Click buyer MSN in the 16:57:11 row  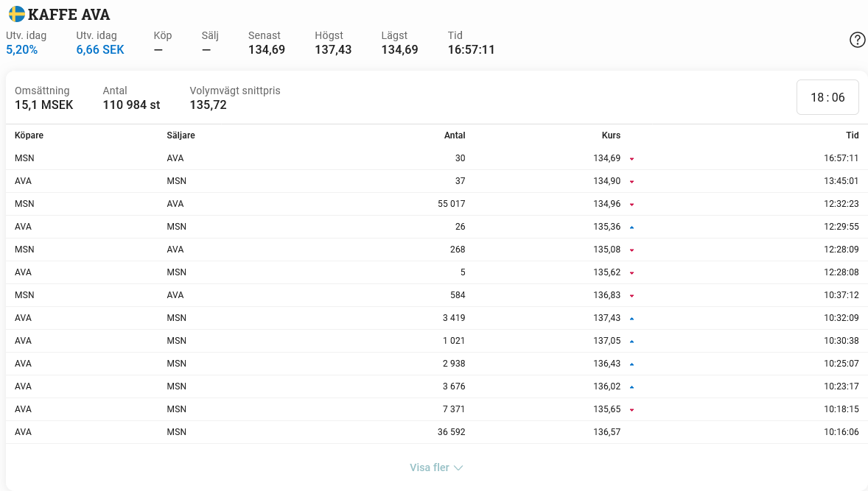click(24, 158)
